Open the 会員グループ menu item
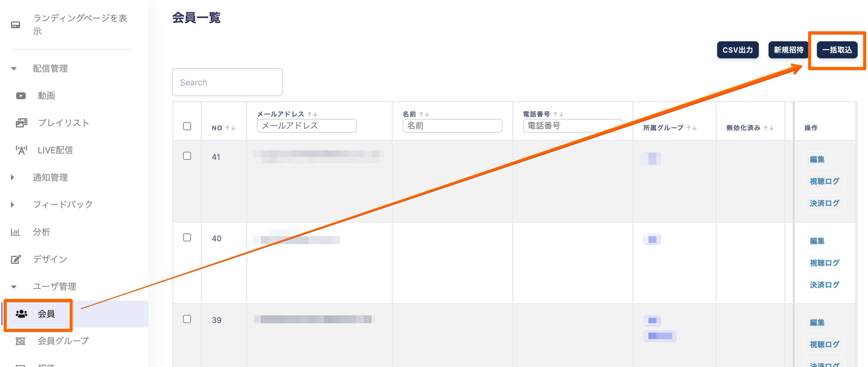The height and width of the screenshot is (367, 868). click(63, 341)
